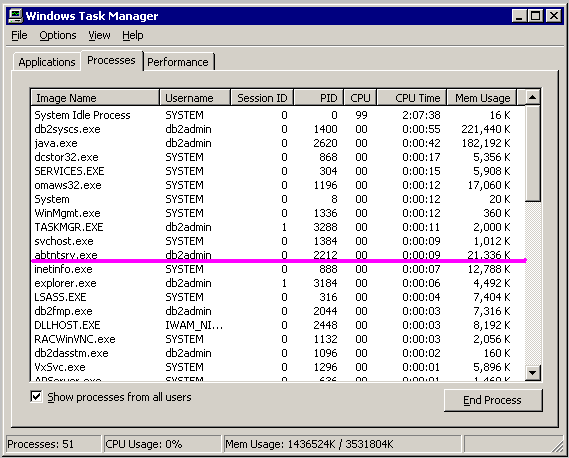569x458 pixels.
Task: Click the CPU Usage: 0% status entry
Action: pos(162,444)
